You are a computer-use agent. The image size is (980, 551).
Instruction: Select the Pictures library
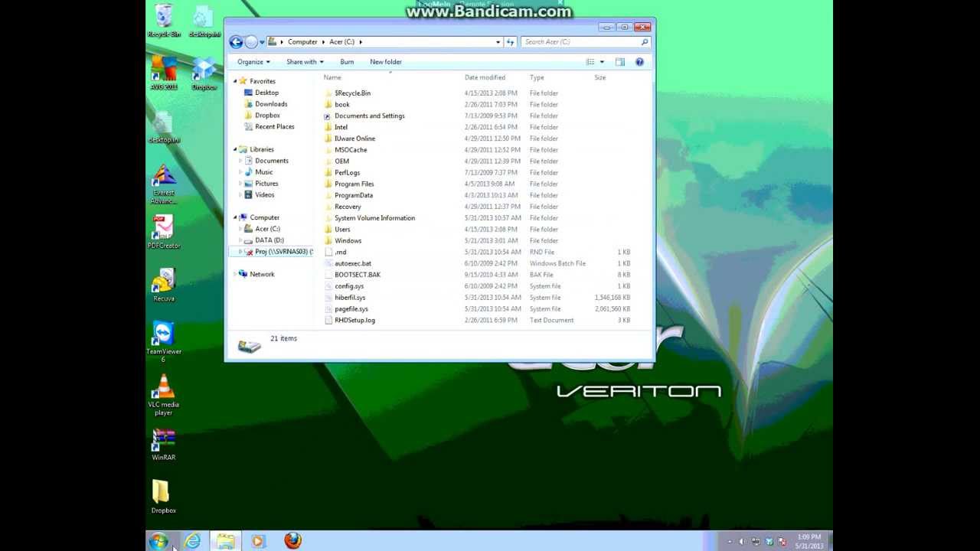point(266,184)
